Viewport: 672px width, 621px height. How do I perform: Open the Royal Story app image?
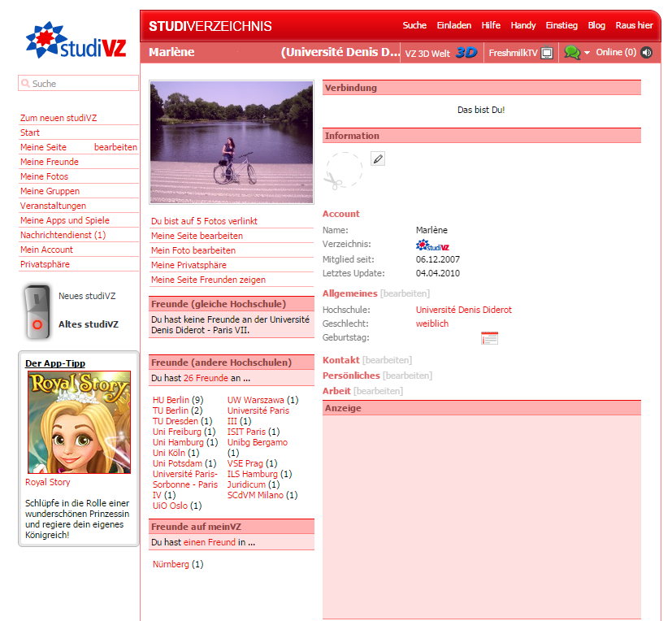coord(80,422)
